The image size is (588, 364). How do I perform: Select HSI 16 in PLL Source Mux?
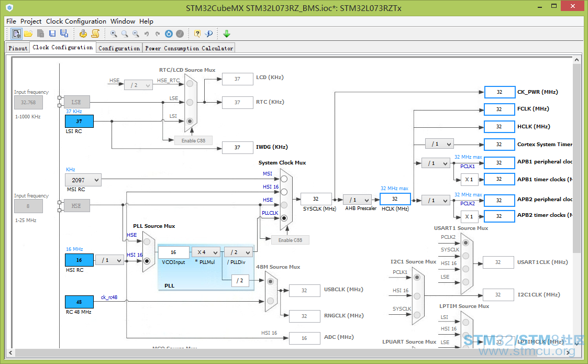point(147,261)
